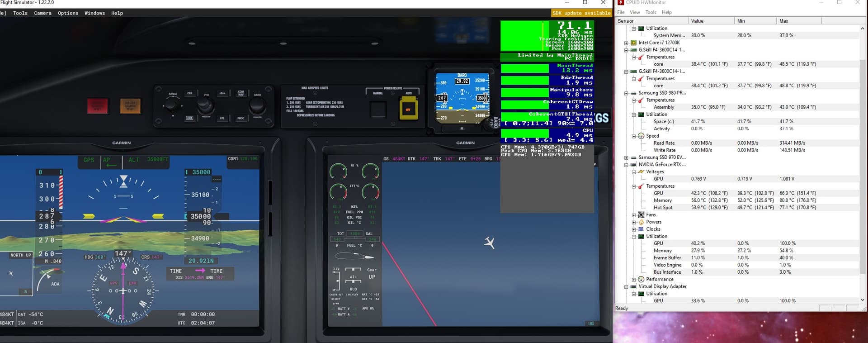Click the RANGE joystick knob
Screen dimensions: 868x343
pyautogui.click(x=171, y=105)
